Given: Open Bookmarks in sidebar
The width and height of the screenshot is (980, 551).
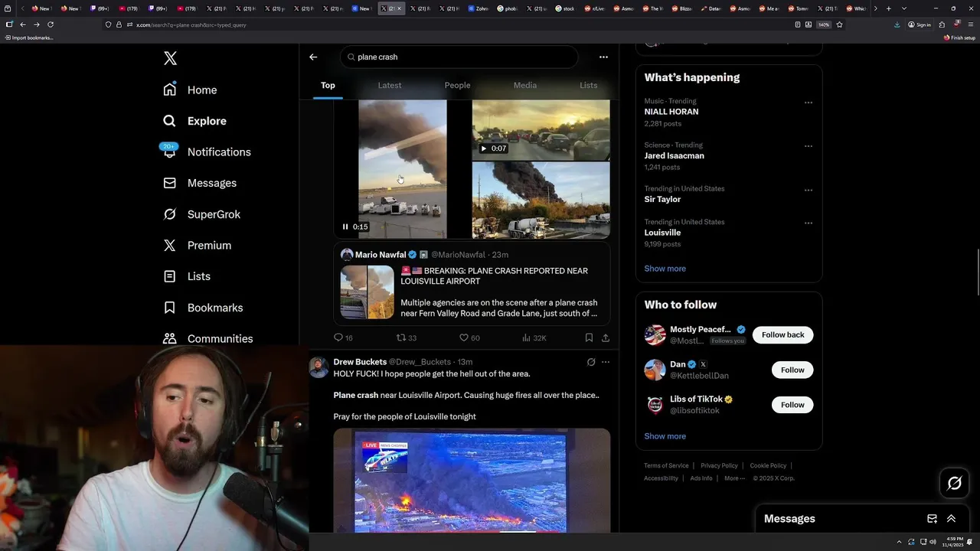Looking at the screenshot, I should coord(204,308).
